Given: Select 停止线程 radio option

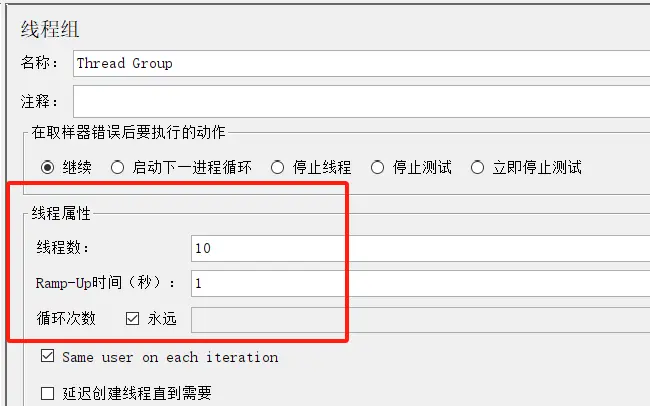Looking at the screenshot, I should click(x=277, y=167).
